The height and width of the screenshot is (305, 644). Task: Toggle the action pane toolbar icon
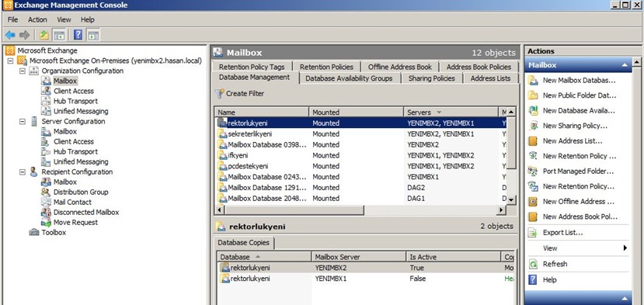click(93, 35)
